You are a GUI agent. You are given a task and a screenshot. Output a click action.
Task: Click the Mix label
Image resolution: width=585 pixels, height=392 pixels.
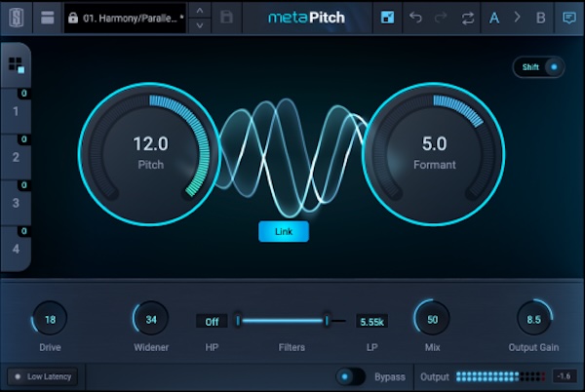[432, 347]
